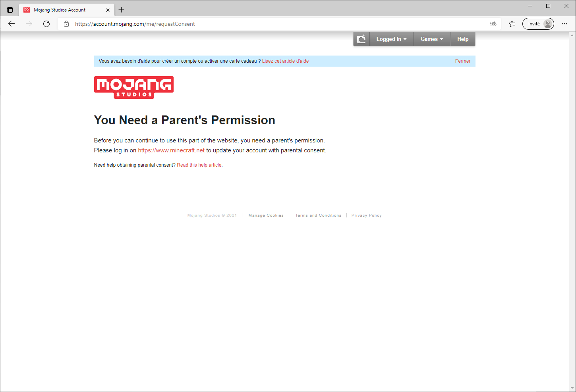Click the vertical scrollbar down arrow
This screenshot has width=576, height=392.
pos(572,388)
